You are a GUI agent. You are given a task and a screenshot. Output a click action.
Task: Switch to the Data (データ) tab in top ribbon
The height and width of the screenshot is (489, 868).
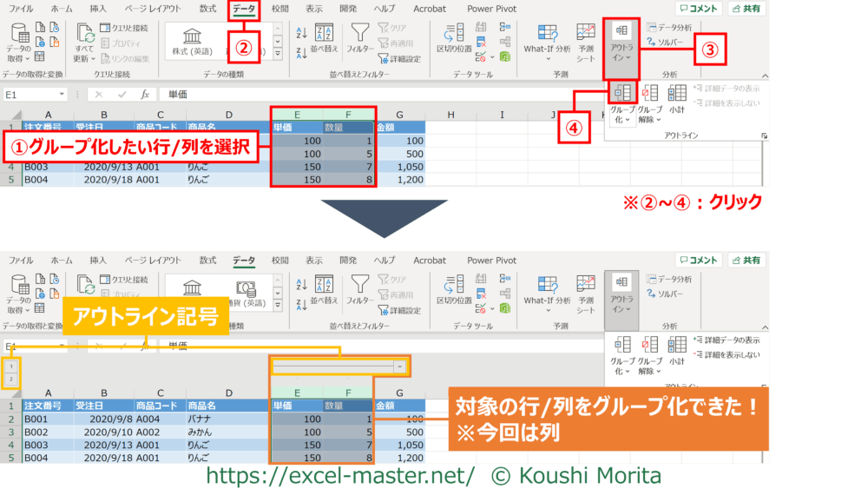point(244,9)
